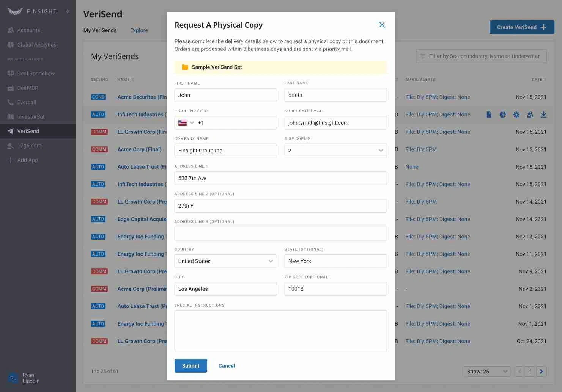Submit the physical copy request

(x=190, y=366)
